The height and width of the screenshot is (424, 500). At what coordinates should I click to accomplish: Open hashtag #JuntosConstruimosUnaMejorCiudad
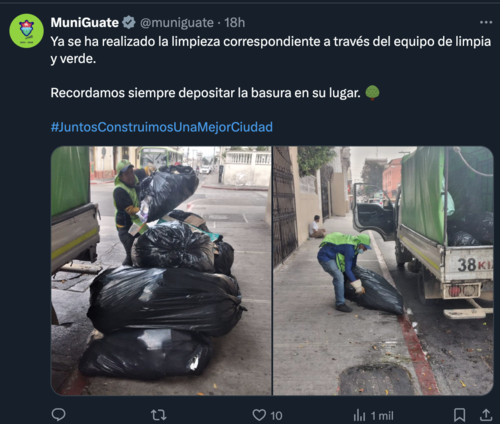(x=162, y=127)
